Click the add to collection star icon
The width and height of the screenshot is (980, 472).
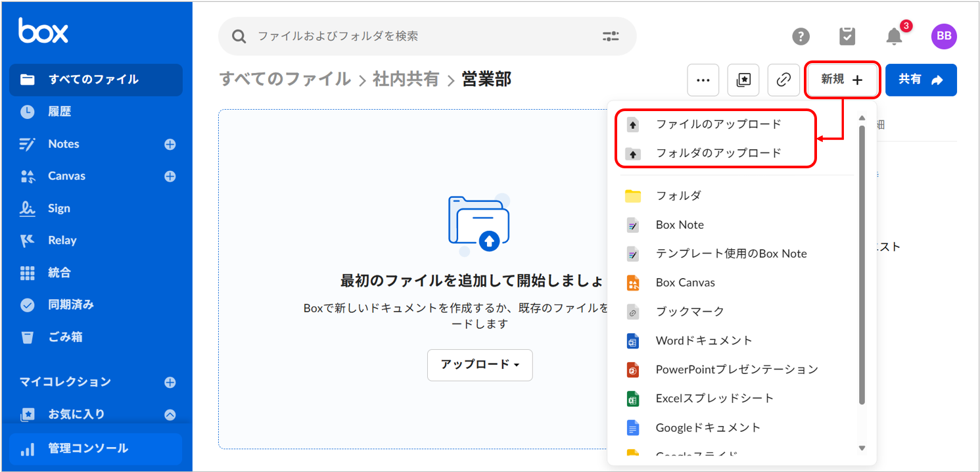743,80
